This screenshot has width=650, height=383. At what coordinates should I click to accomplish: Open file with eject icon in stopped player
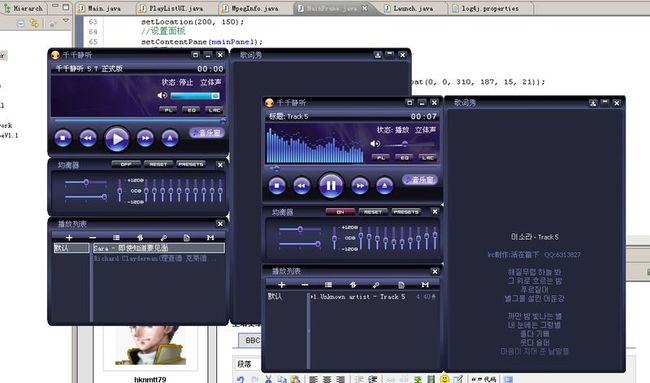(x=170, y=138)
